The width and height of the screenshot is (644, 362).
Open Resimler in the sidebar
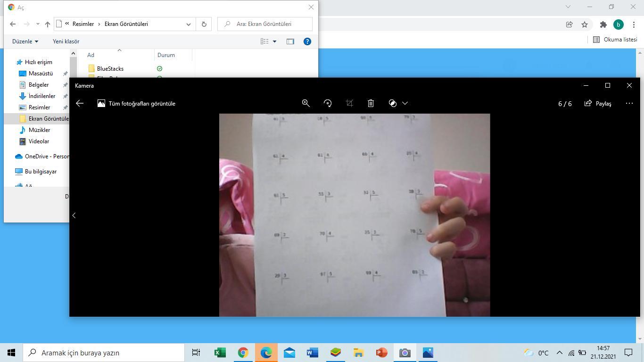39,107
